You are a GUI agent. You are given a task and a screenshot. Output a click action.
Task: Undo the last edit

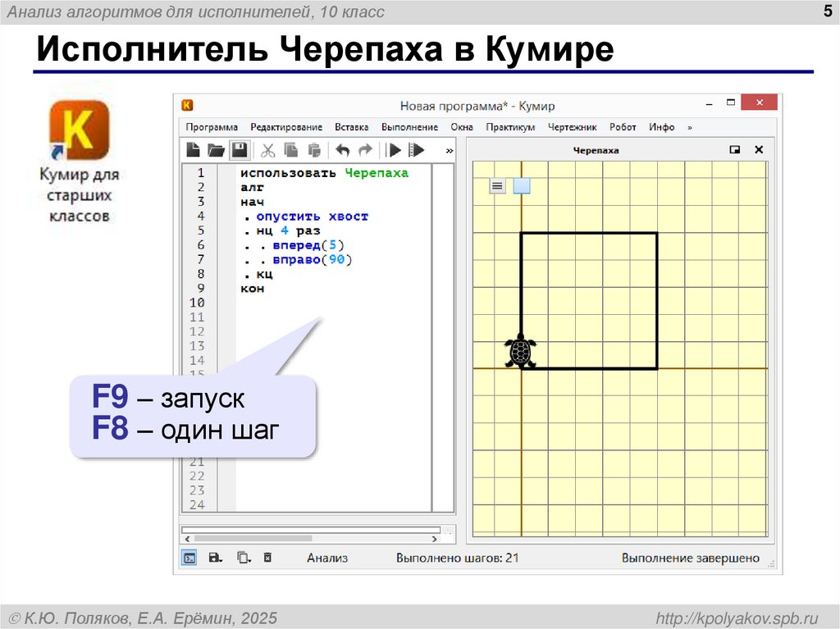tap(342, 150)
